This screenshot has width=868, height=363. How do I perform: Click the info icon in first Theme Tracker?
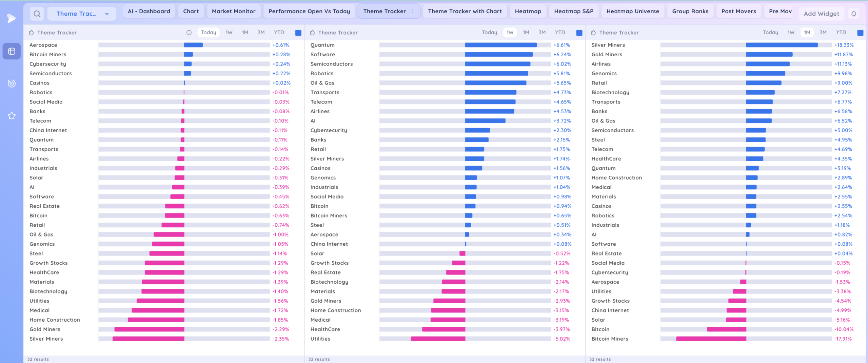pyautogui.click(x=189, y=33)
